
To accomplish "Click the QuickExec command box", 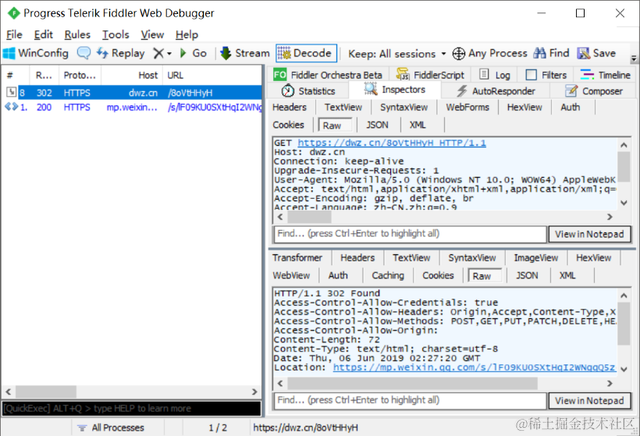I will tap(131, 409).
